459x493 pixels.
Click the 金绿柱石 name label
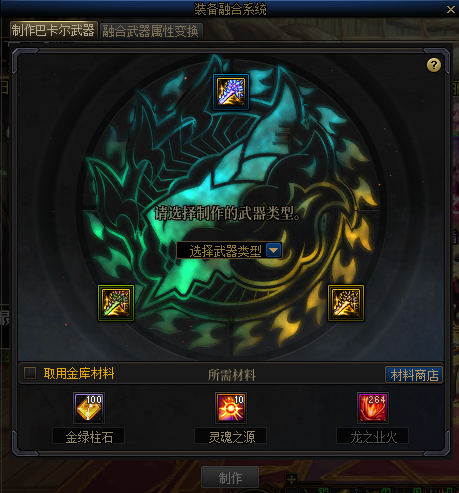(x=89, y=437)
